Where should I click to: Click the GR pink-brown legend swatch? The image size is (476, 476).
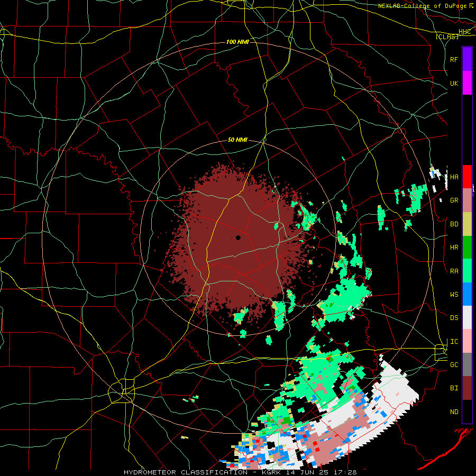coord(467,200)
